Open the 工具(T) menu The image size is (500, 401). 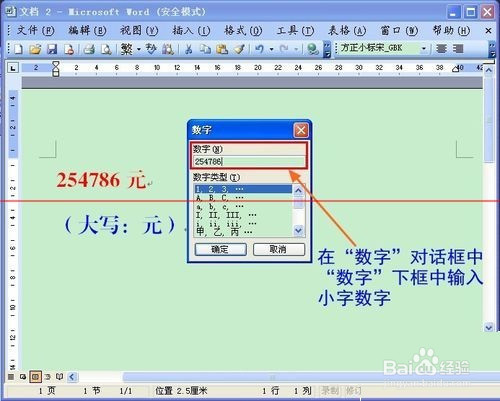pyautogui.click(x=295, y=31)
